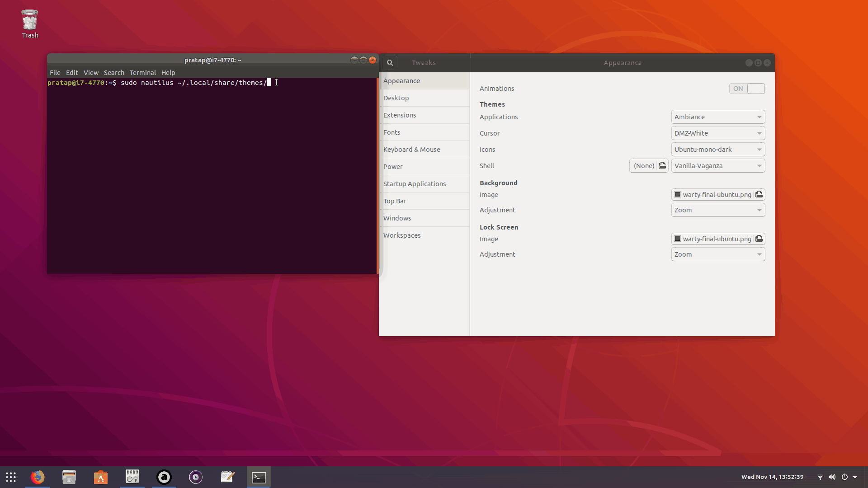The height and width of the screenshot is (488, 868).
Task: Open the Icons Ubuntu-mono-dark dropdown
Action: (718, 149)
